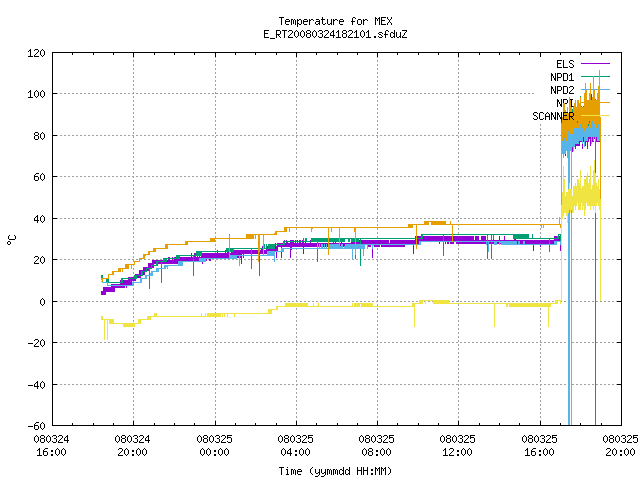Click the NPD2 legend label

click(x=562, y=90)
